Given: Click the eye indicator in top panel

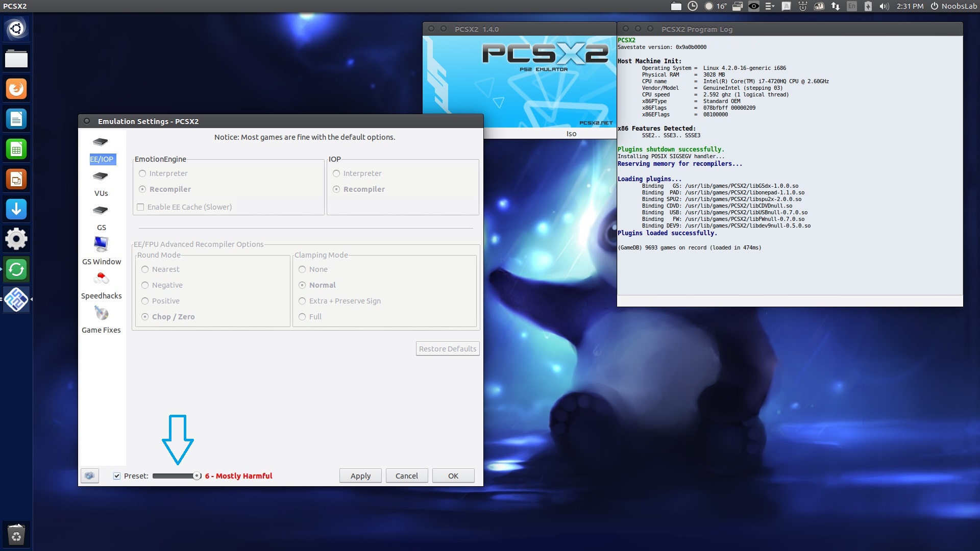Looking at the screenshot, I should [754, 6].
